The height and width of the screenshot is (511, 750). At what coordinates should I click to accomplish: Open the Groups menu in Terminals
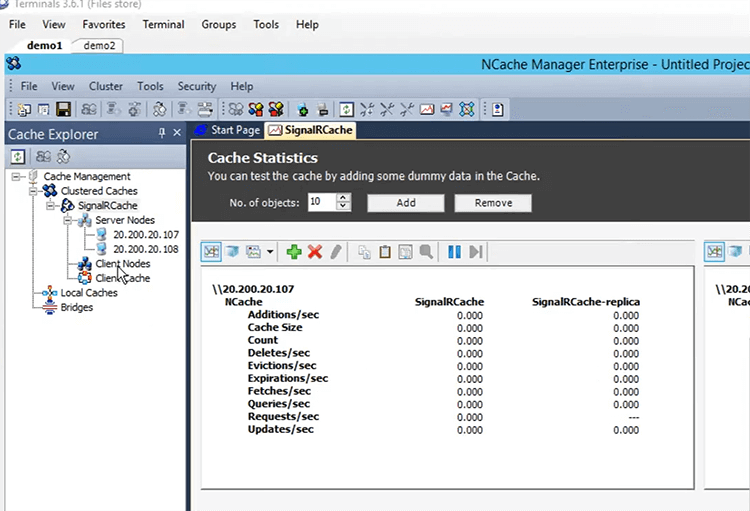point(219,24)
